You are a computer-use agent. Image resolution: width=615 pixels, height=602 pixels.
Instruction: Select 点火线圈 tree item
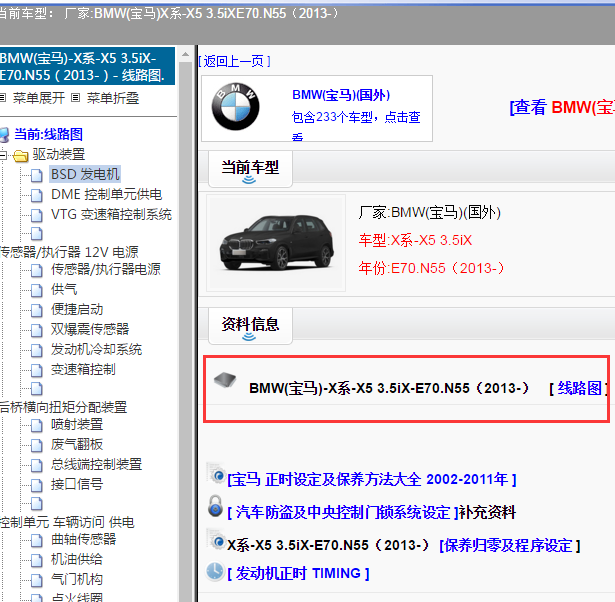(x=77, y=597)
